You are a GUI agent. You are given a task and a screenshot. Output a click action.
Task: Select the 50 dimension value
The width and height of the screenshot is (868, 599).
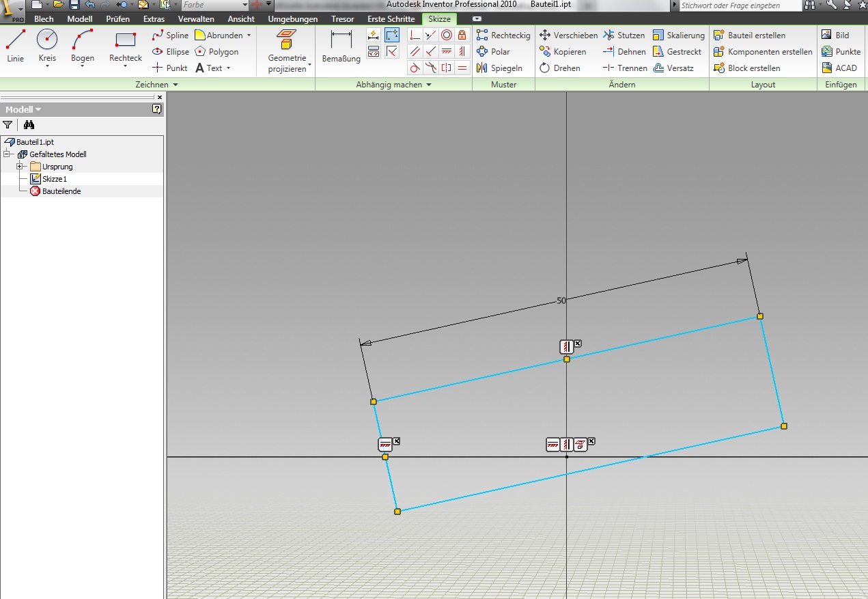click(x=561, y=301)
